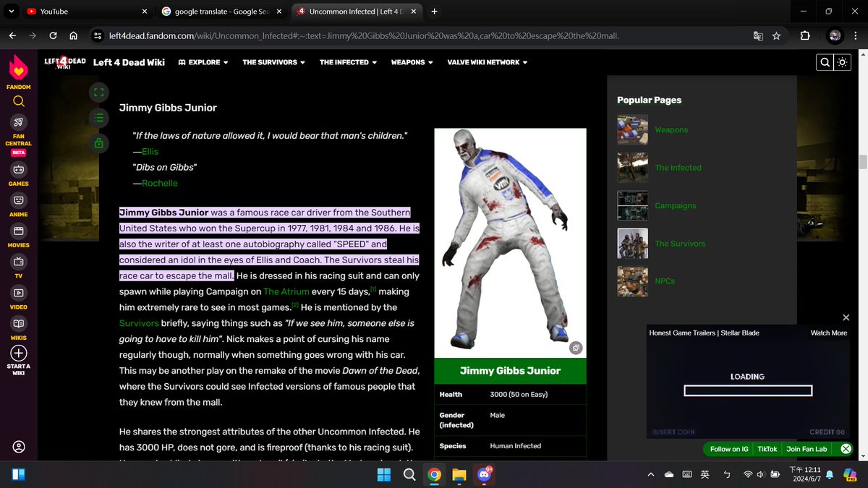Image resolution: width=868 pixels, height=488 pixels.
Task: Open the Survivors link in paragraph
Action: [139, 323]
